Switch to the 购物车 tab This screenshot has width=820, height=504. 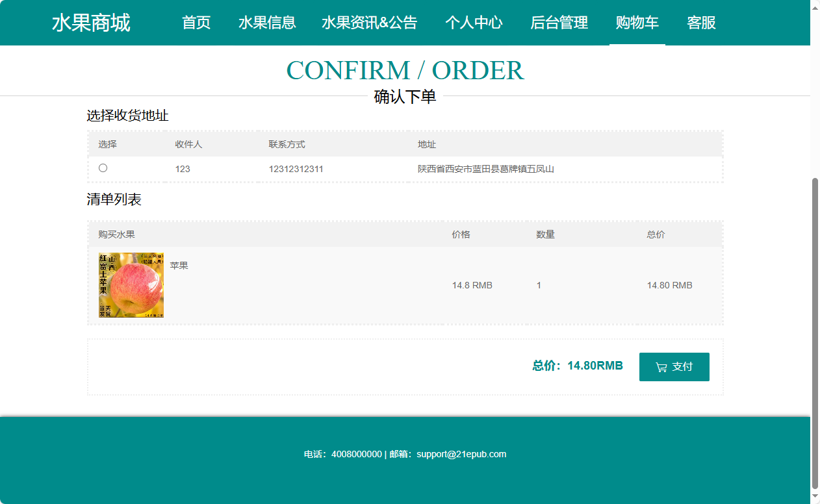(637, 23)
